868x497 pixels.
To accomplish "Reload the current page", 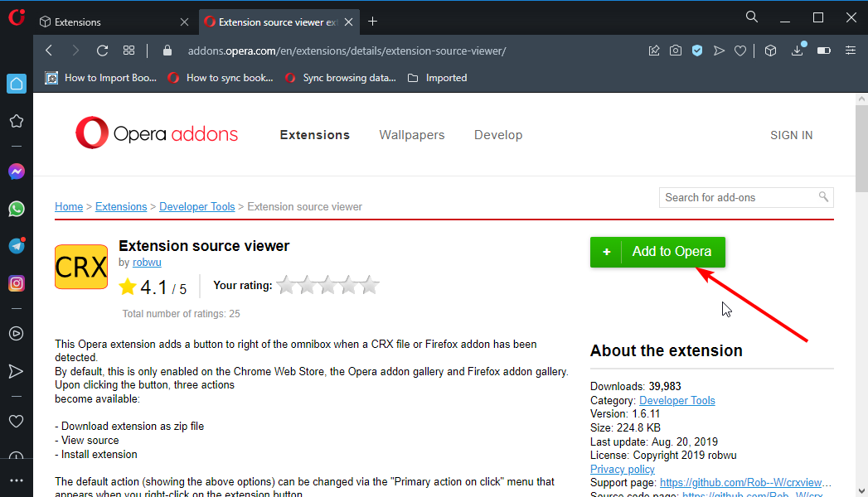I will (x=103, y=51).
